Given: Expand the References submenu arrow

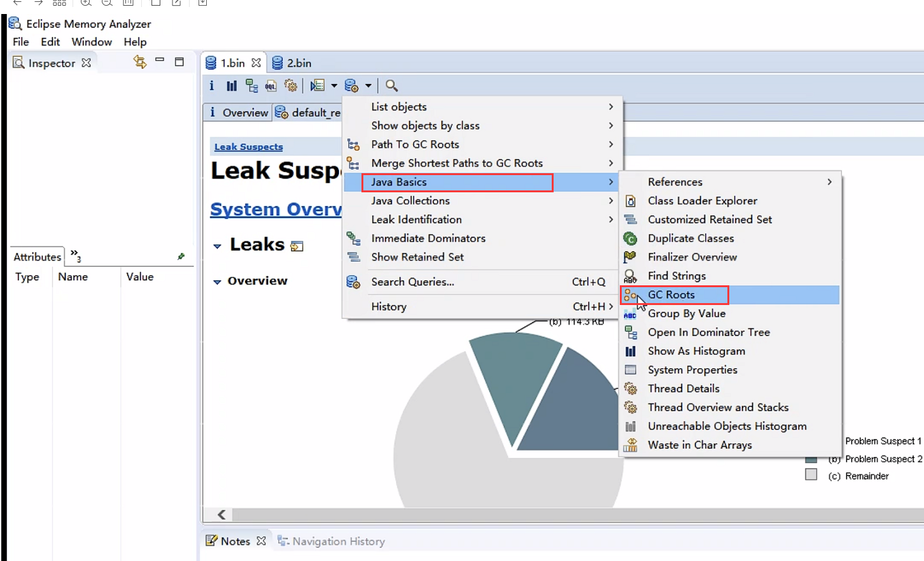Looking at the screenshot, I should tap(829, 182).
